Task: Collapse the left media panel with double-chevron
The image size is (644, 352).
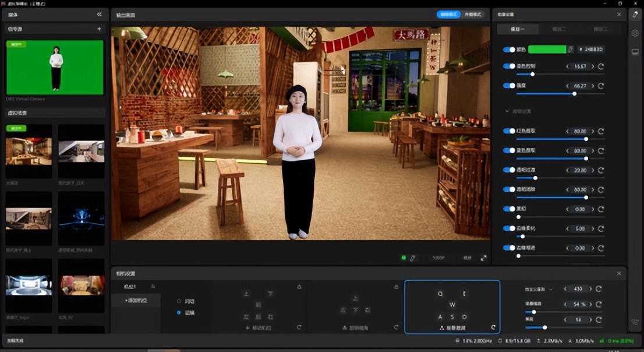Action: pyautogui.click(x=99, y=15)
